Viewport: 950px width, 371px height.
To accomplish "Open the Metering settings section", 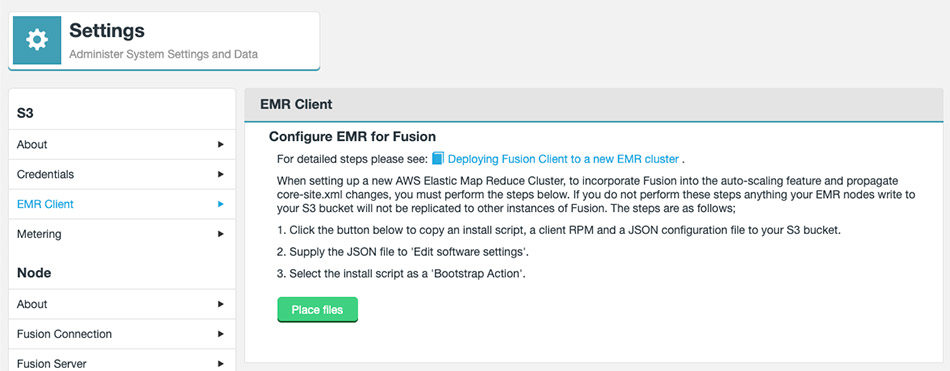I will click(122, 233).
